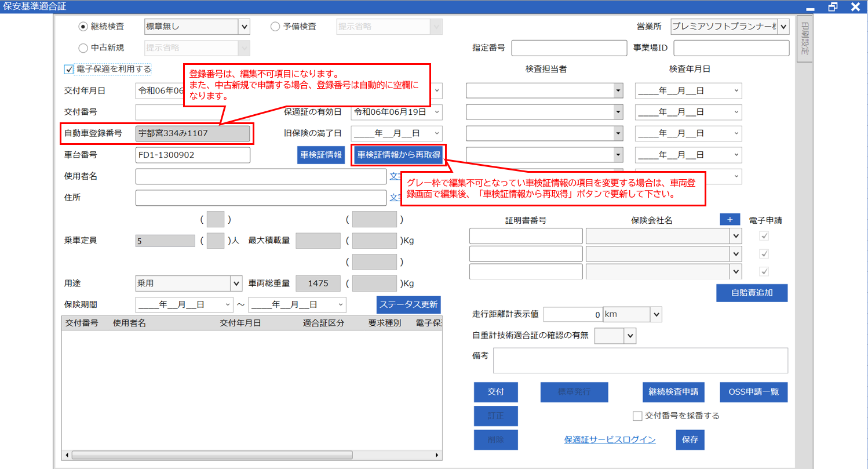
Task: Click the 自賠責追加 button
Action: 752,293
